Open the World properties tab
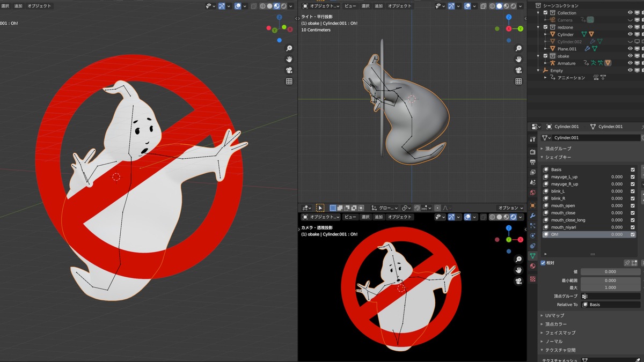The image size is (644, 362). pos(532,193)
